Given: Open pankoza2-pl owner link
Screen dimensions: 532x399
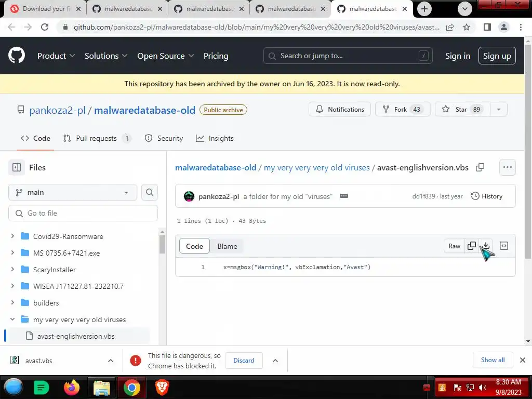Looking at the screenshot, I should tap(57, 110).
